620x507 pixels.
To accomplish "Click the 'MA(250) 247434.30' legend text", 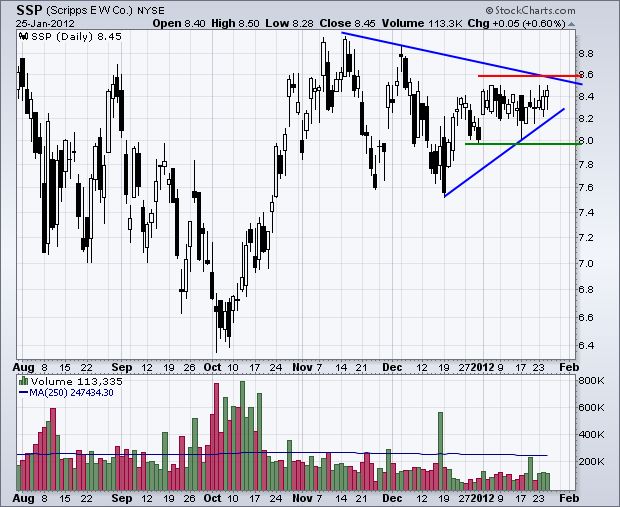I will [72, 393].
